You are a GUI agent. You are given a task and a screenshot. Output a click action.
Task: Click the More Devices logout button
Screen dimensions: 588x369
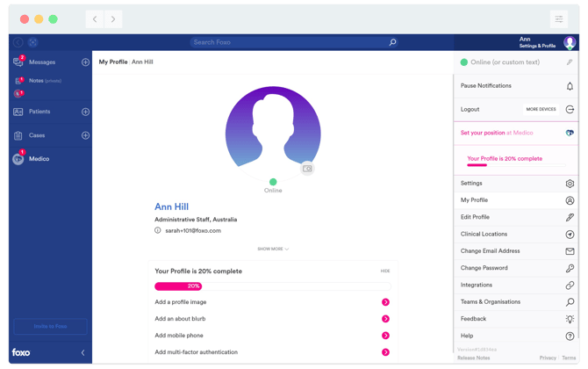(x=541, y=110)
